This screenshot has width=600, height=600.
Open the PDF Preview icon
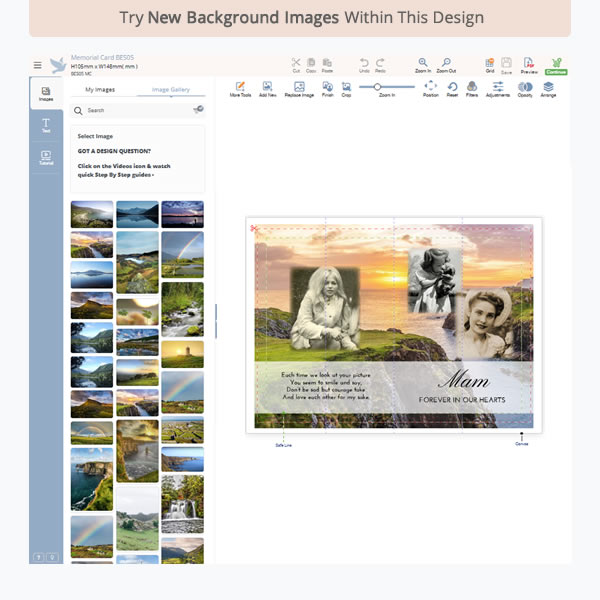(x=528, y=64)
